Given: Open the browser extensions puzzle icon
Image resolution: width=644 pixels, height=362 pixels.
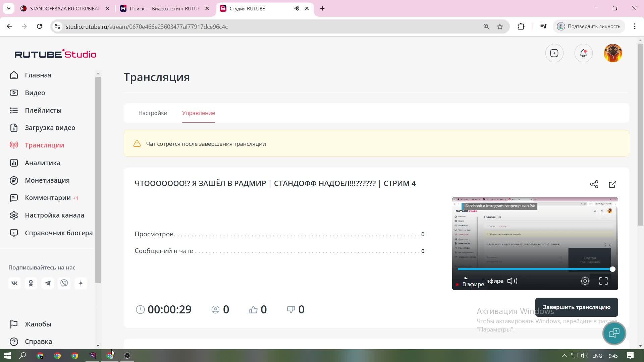Looking at the screenshot, I should [x=521, y=26].
